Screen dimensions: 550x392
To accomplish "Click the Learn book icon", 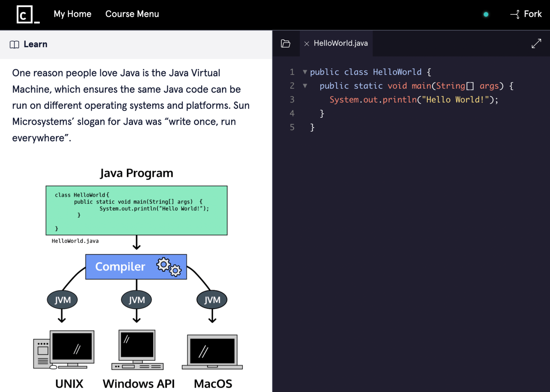I will click(x=14, y=44).
